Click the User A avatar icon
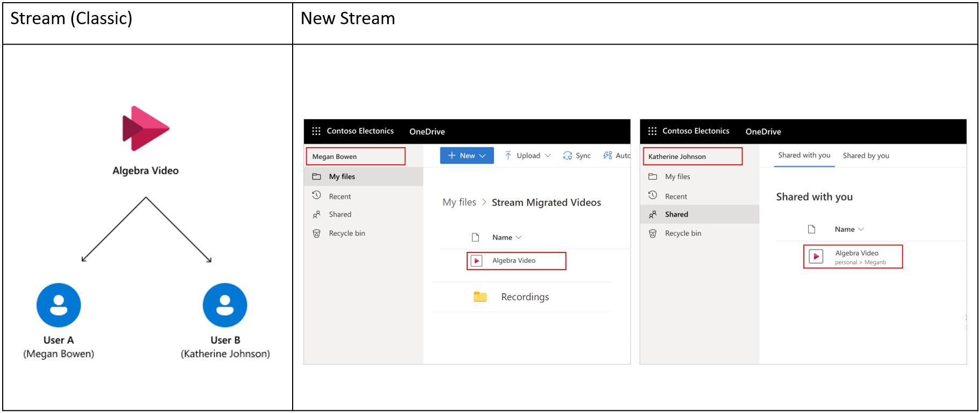Viewport: 980px width, 413px height. (x=59, y=305)
